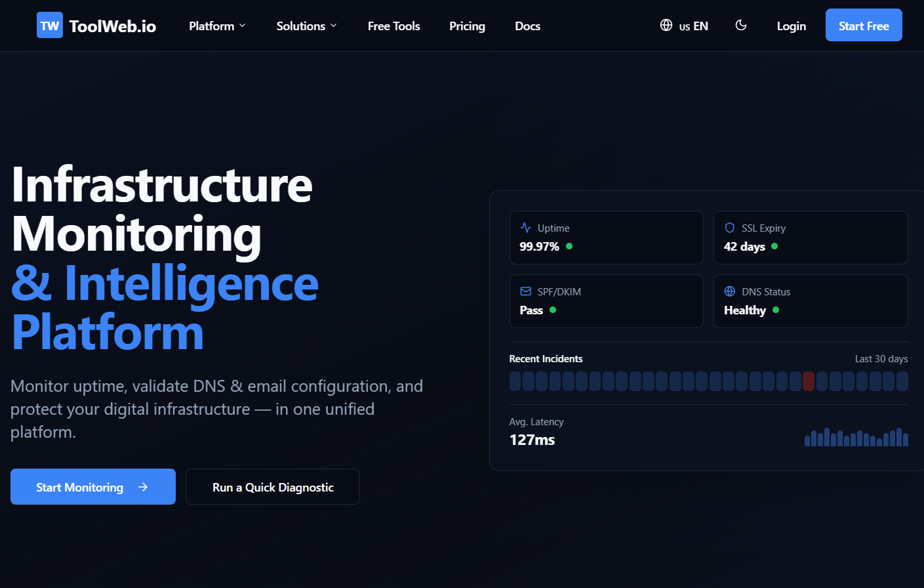
Task: Select the globe language icon
Action: (665, 26)
